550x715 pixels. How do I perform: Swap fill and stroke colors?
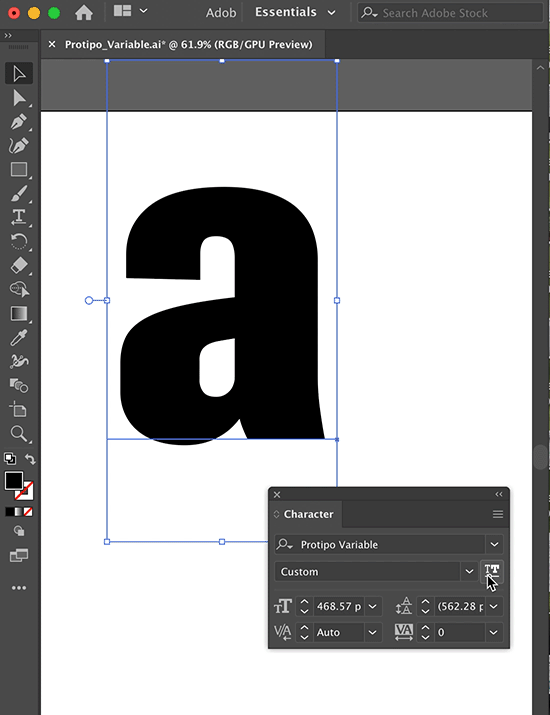(x=30, y=459)
